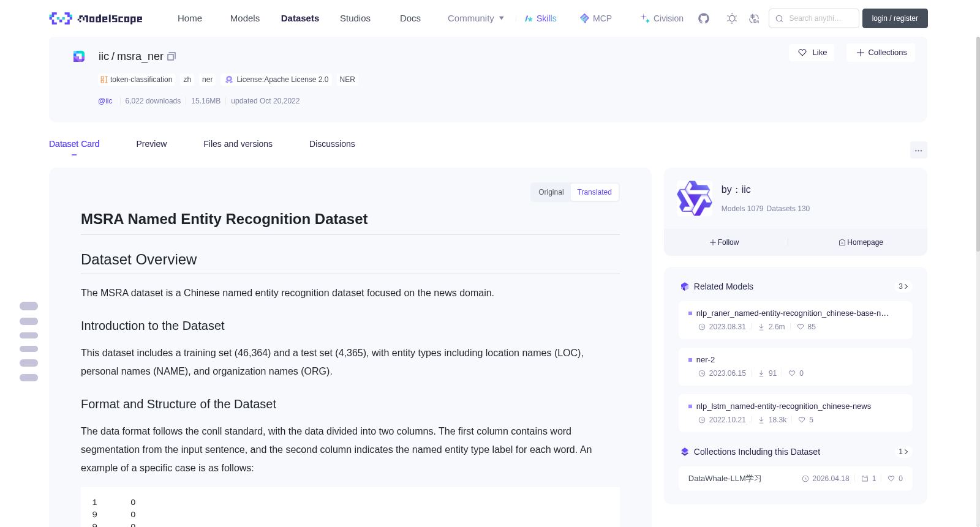This screenshot has height=527, width=980.
Task: Jump to the first outline marker pill
Action: [29, 306]
